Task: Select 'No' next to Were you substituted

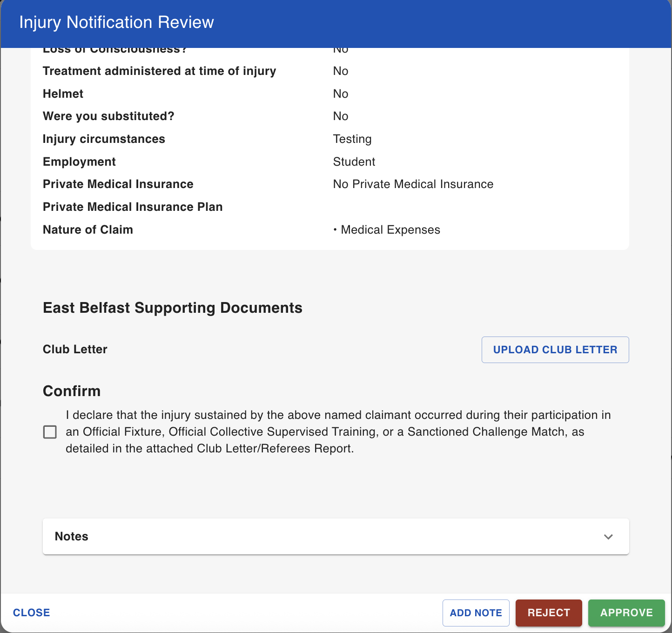Action: click(x=341, y=116)
